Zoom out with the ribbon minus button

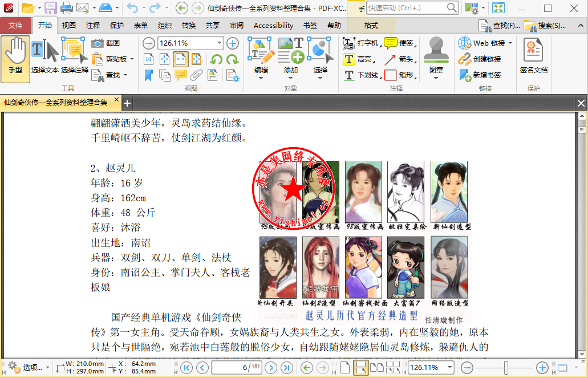pyautogui.click(x=149, y=43)
